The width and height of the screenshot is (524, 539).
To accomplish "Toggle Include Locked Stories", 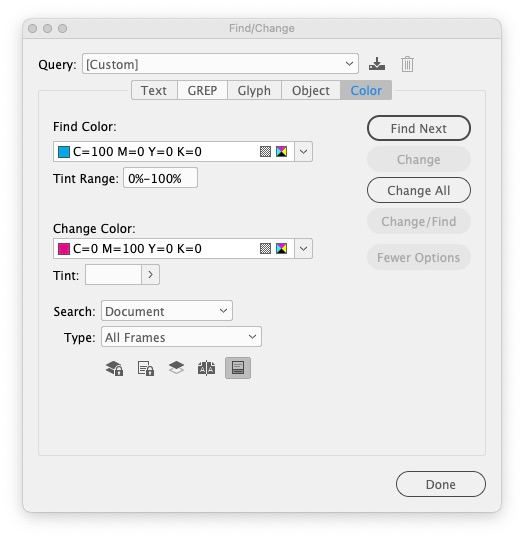I will point(146,368).
